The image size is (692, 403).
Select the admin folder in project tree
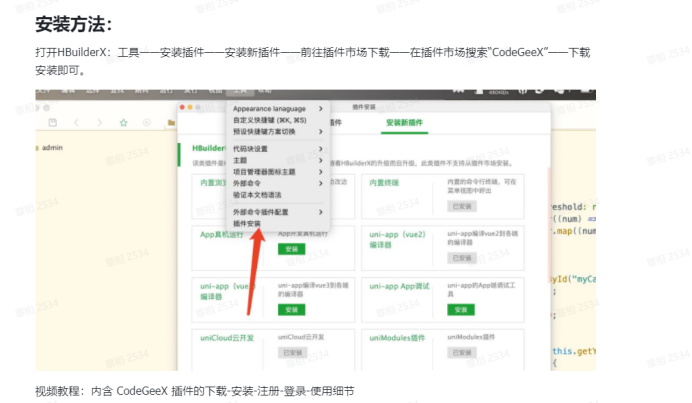point(52,147)
